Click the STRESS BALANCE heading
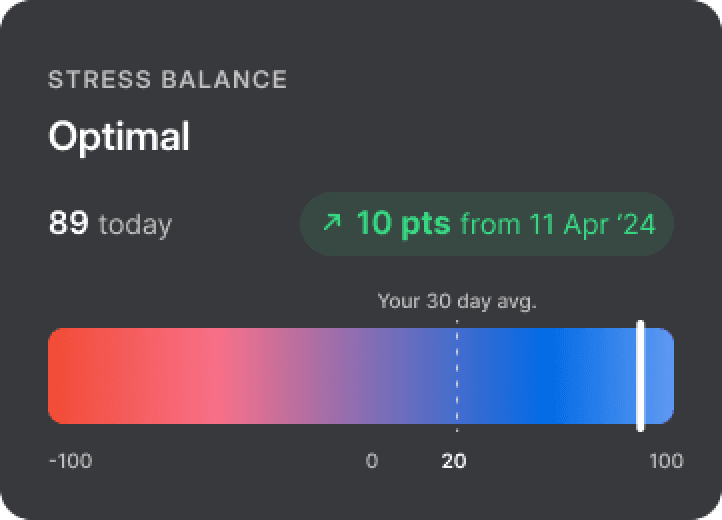This screenshot has width=722, height=520. pos(168,80)
